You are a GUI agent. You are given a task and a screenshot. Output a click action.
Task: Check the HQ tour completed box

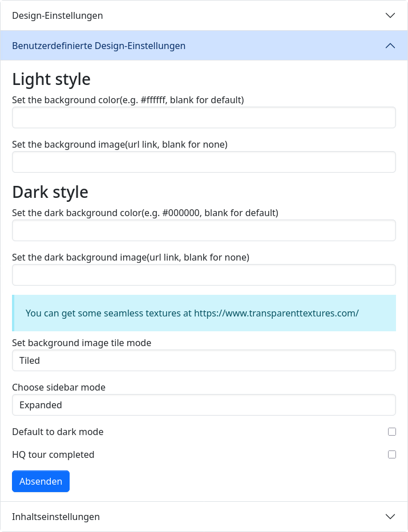coord(392,454)
